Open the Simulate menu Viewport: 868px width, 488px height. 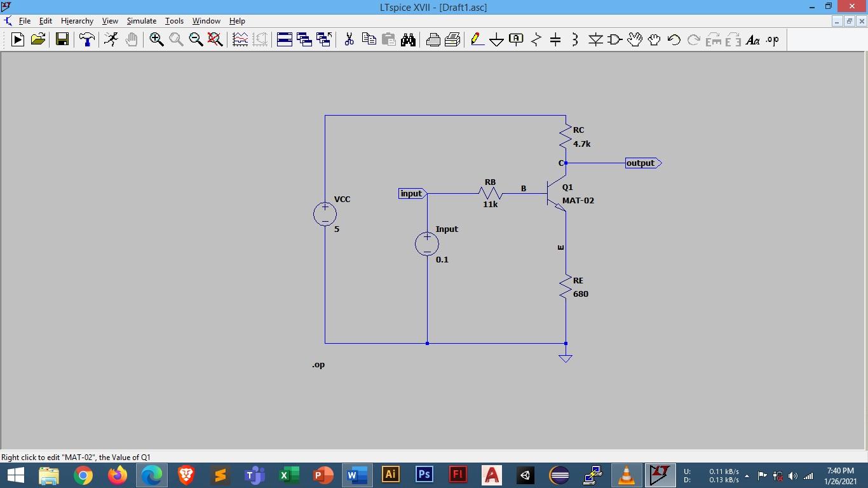point(141,20)
